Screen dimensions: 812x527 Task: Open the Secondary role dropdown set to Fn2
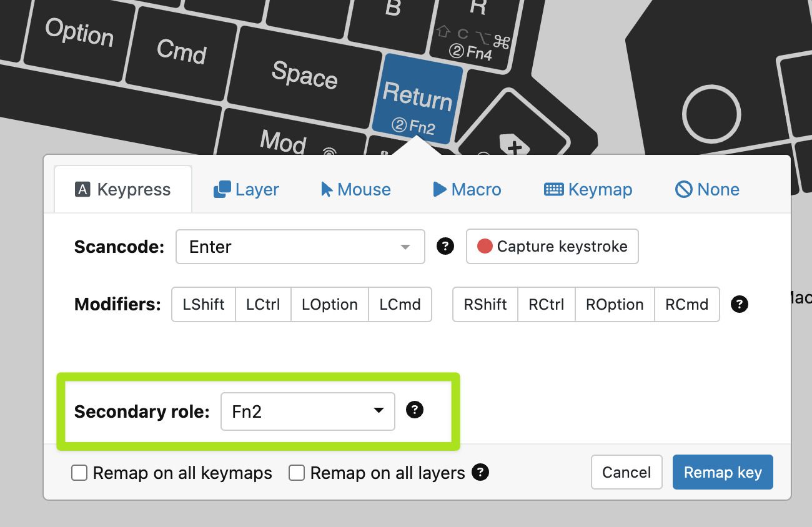point(308,411)
